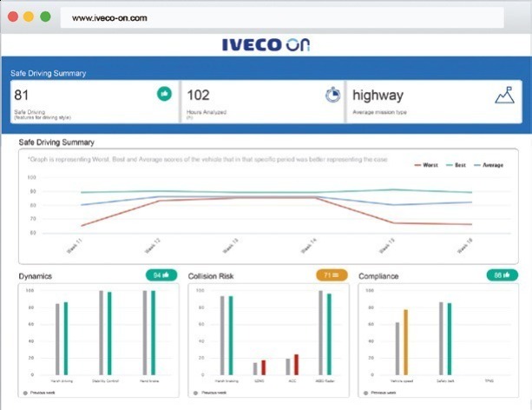Click the Safe Driving Summary title in blue banner
This screenshot has height=410, width=532.
[49, 73]
